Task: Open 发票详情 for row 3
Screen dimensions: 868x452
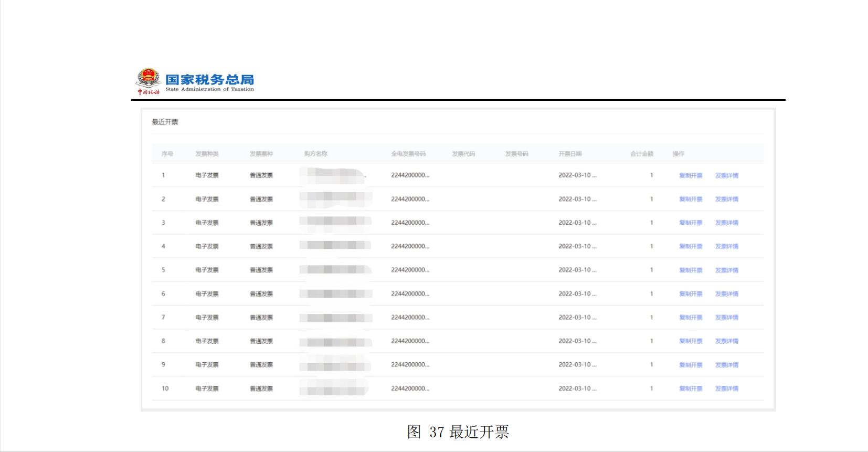Action: 726,223
